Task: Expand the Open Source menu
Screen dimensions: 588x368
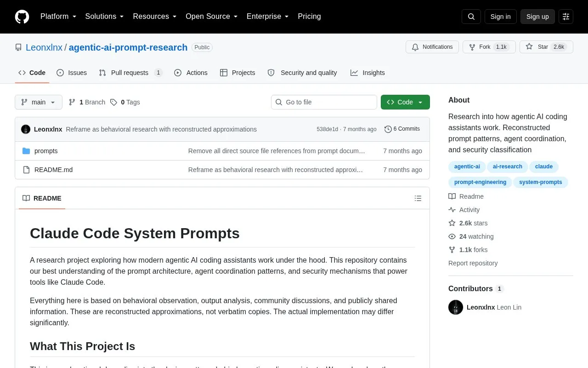Action: click(x=212, y=17)
